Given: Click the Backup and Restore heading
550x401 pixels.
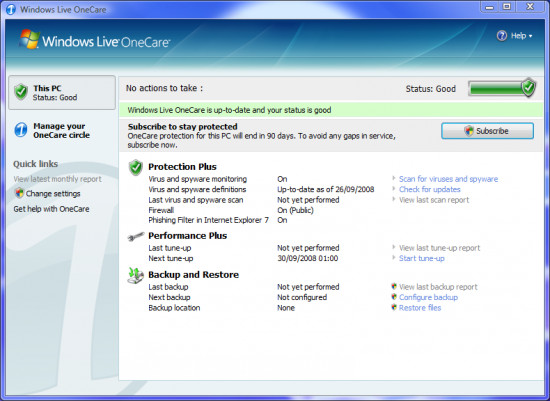Looking at the screenshot, I should click(x=194, y=275).
